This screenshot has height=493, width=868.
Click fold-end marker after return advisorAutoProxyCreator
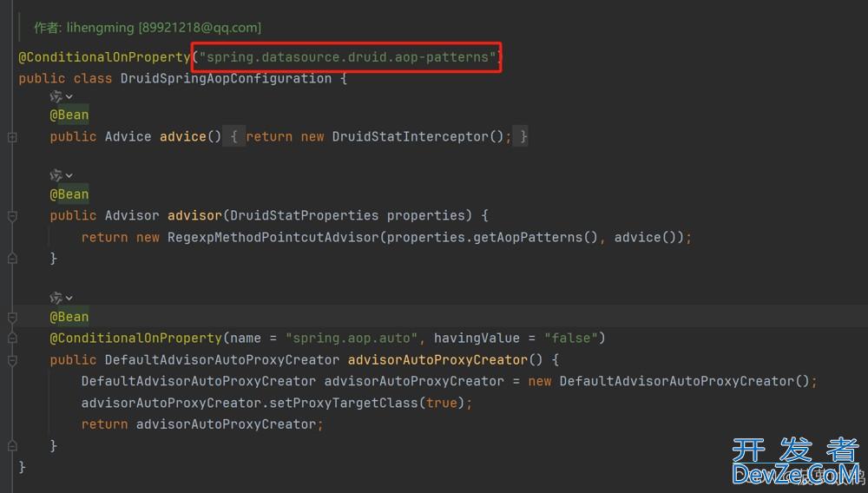pos(12,445)
